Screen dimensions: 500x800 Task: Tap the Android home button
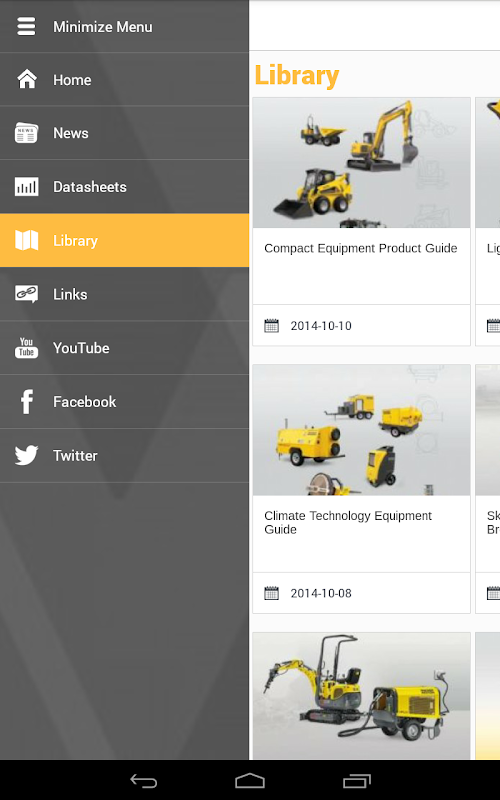point(250,781)
